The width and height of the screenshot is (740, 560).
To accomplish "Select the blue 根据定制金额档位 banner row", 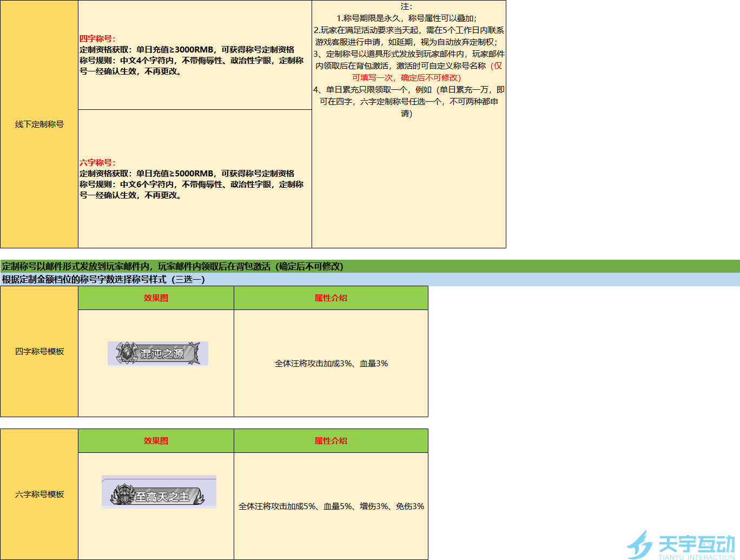I will tap(370, 280).
